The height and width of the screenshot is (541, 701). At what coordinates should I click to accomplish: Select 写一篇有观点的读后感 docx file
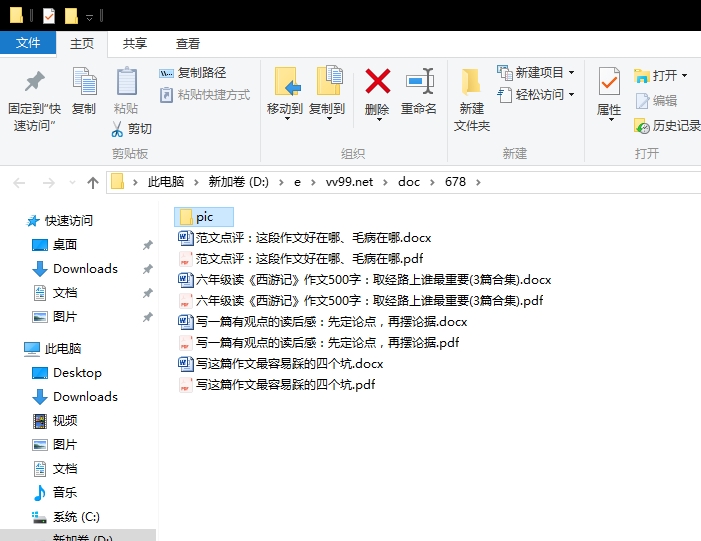point(323,322)
